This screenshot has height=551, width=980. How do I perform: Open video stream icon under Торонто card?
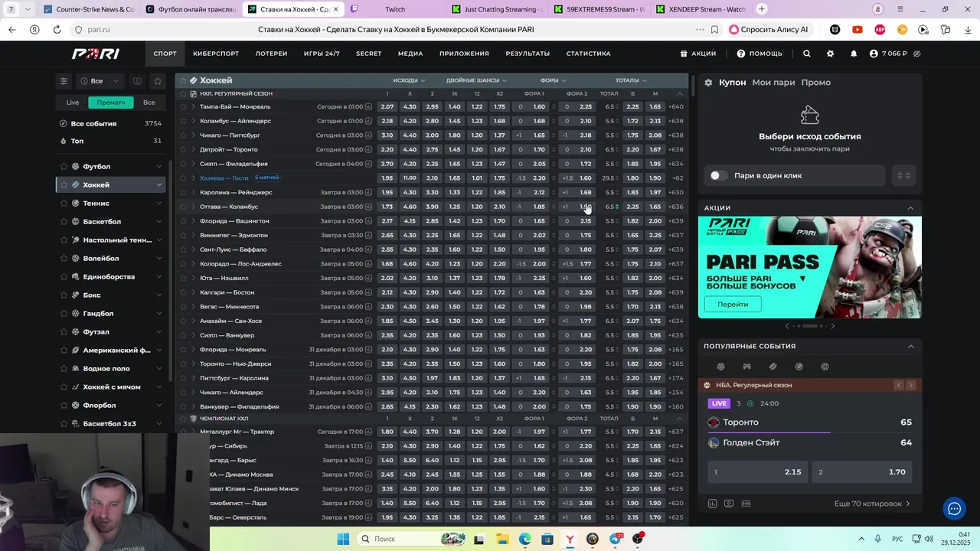click(729, 504)
